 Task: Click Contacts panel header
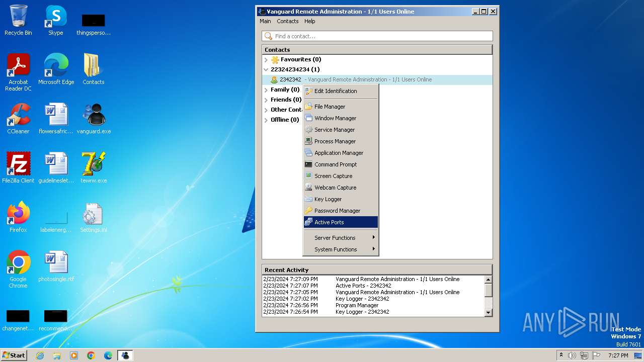point(377,50)
